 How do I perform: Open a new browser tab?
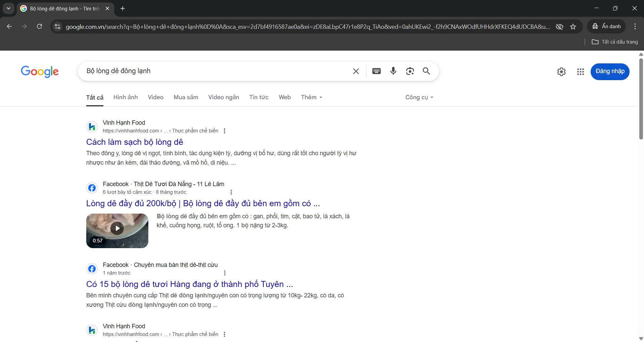click(x=122, y=8)
